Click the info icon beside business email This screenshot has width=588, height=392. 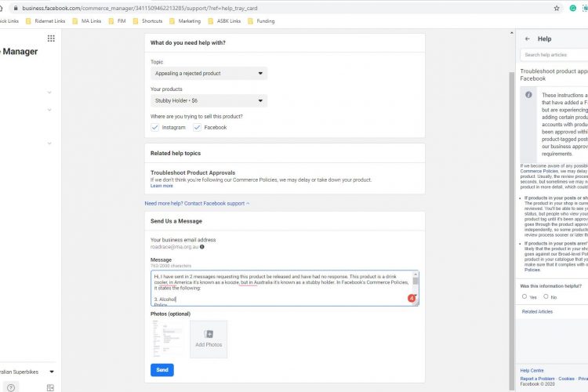coord(202,247)
